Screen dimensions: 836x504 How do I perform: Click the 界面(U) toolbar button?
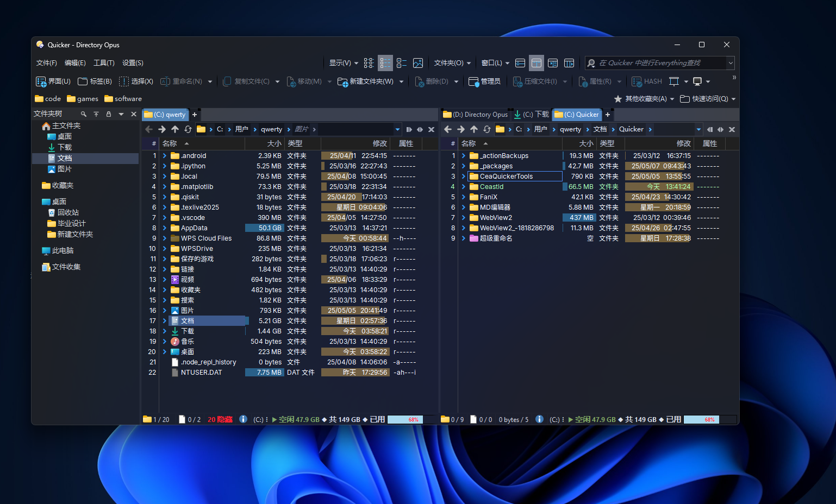click(53, 81)
